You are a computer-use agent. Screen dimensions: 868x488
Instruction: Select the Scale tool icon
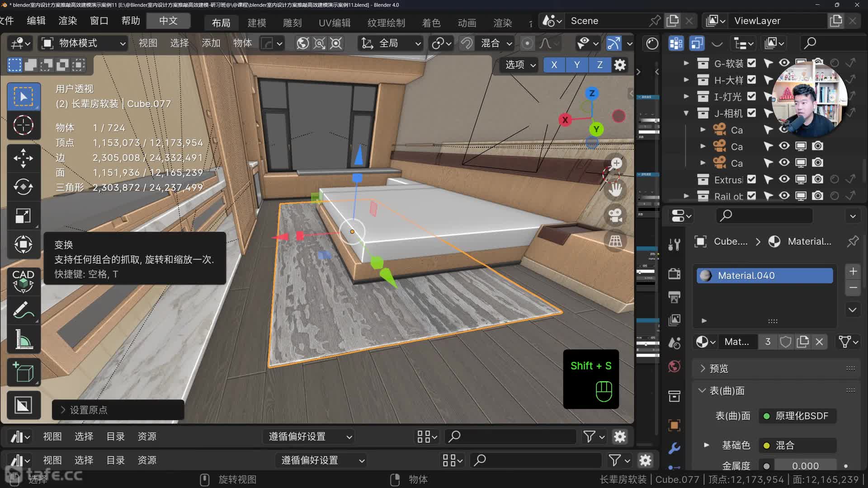coord(23,216)
